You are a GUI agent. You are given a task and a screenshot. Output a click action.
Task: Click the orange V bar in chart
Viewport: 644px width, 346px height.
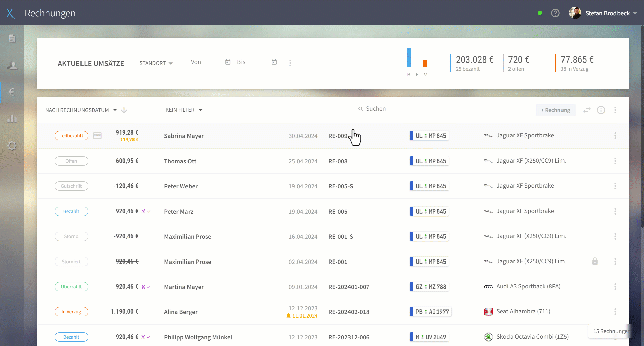coord(425,63)
